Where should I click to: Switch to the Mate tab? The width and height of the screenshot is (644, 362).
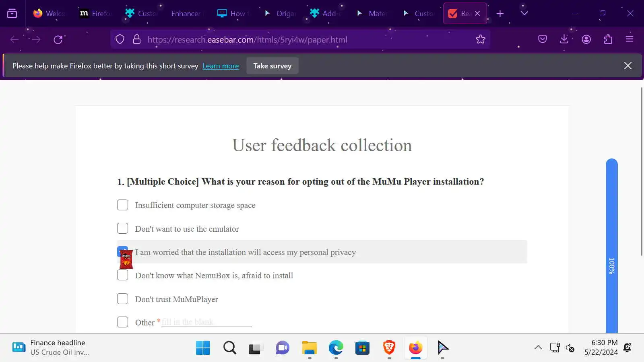[x=372, y=14]
